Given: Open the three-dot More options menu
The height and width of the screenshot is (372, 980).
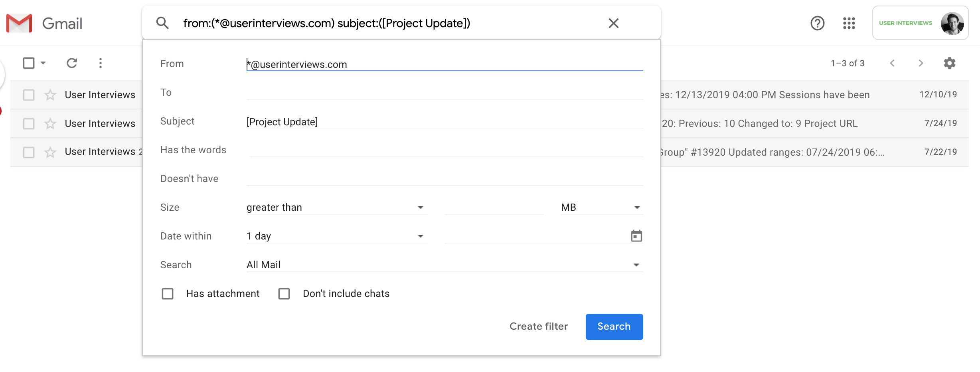Looking at the screenshot, I should [101, 63].
